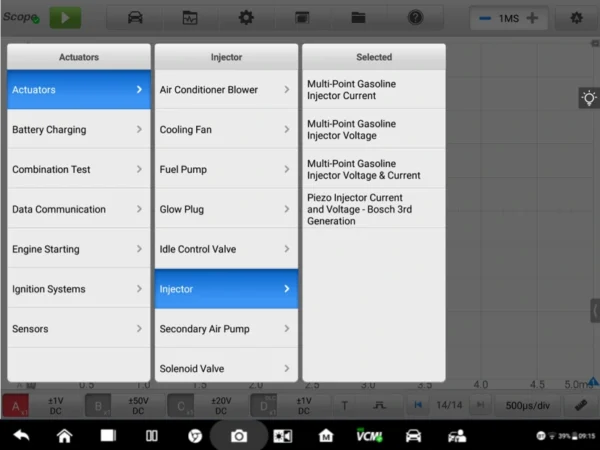
Task: Expand Fuel Pump submenu
Action: (x=226, y=170)
